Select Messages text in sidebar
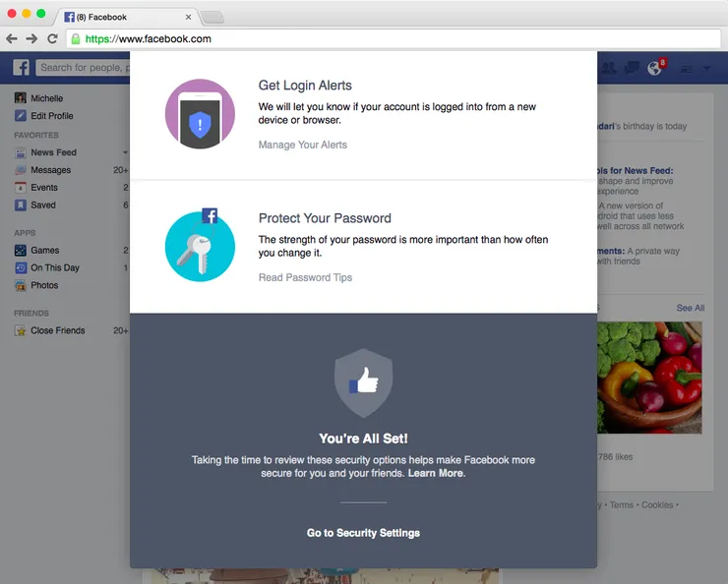This screenshot has height=584, width=728. (x=50, y=170)
